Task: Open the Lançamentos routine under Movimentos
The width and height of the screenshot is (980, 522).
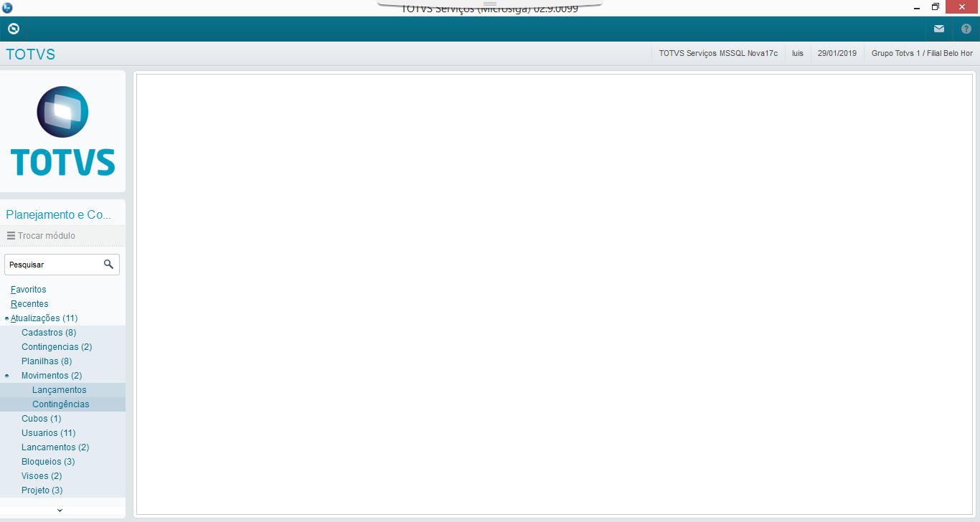Action: pos(60,390)
